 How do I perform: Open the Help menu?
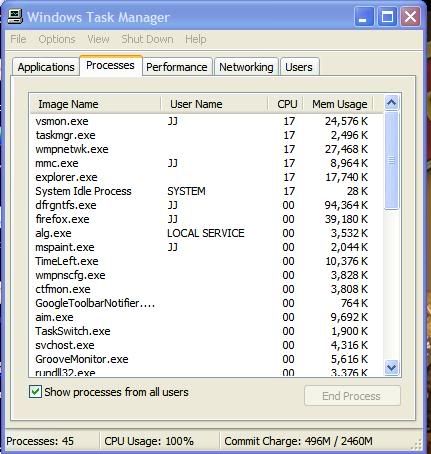click(196, 39)
